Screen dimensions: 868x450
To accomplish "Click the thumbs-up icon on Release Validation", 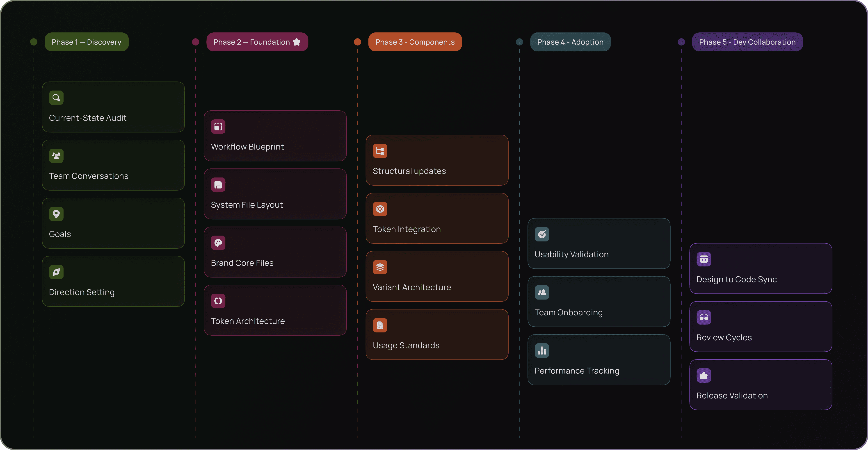I will point(704,375).
